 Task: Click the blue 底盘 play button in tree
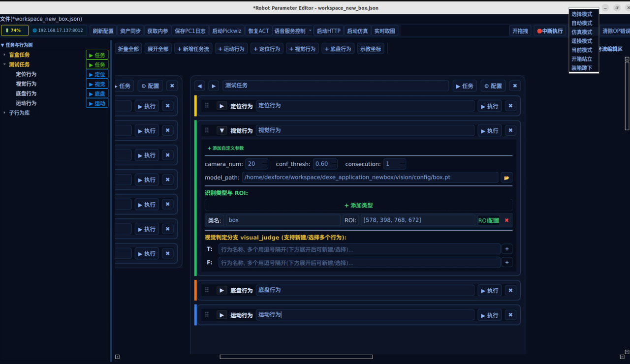click(x=97, y=93)
